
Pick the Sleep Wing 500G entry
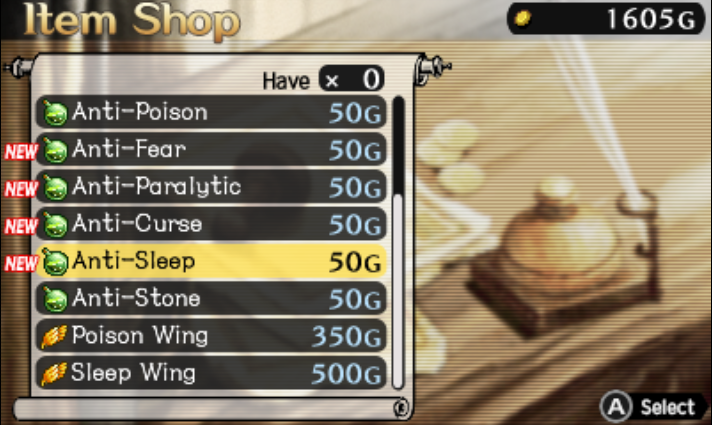(211, 373)
